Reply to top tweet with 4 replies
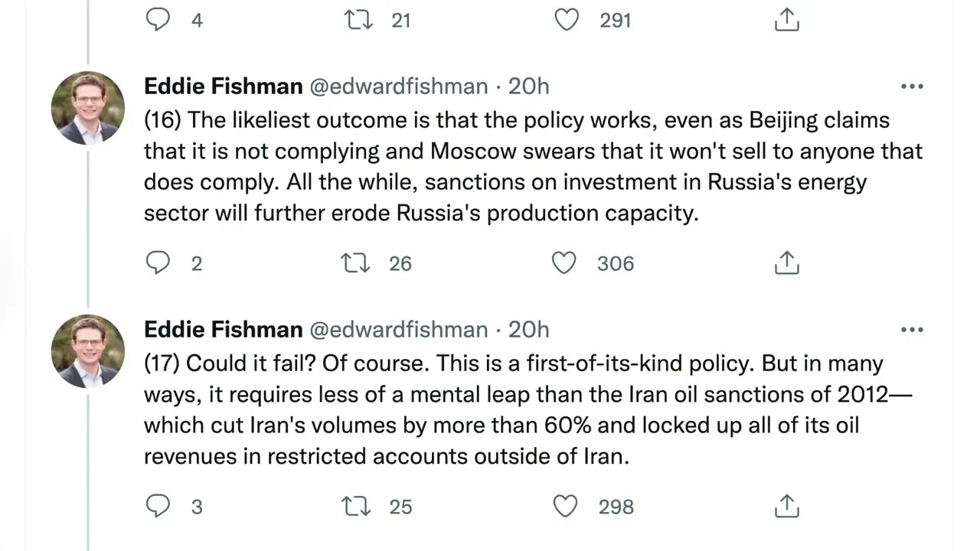 click(x=158, y=20)
